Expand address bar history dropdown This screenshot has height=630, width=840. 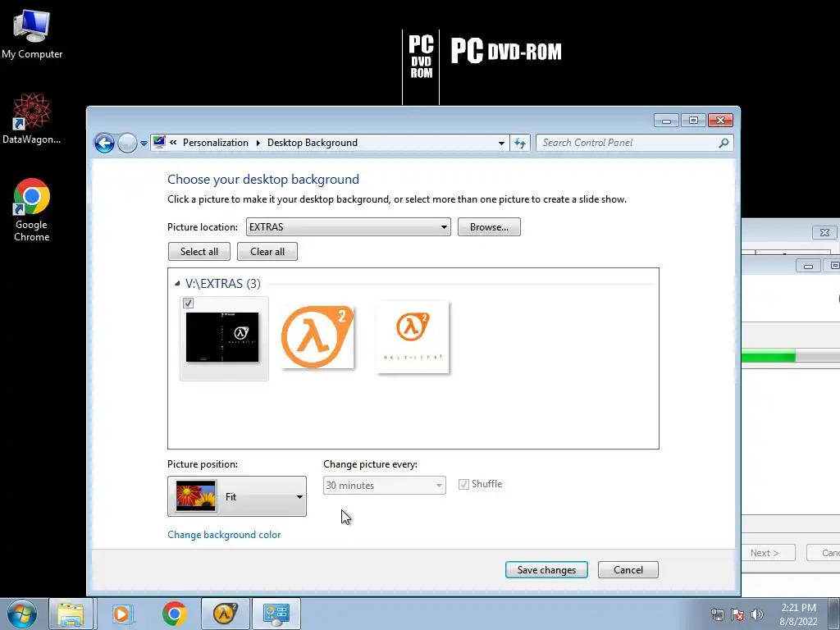501,143
